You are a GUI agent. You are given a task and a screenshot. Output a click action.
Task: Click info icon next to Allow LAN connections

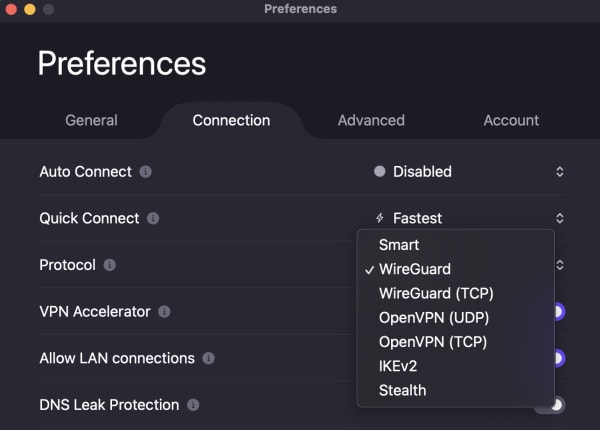click(x=208, y=358)
